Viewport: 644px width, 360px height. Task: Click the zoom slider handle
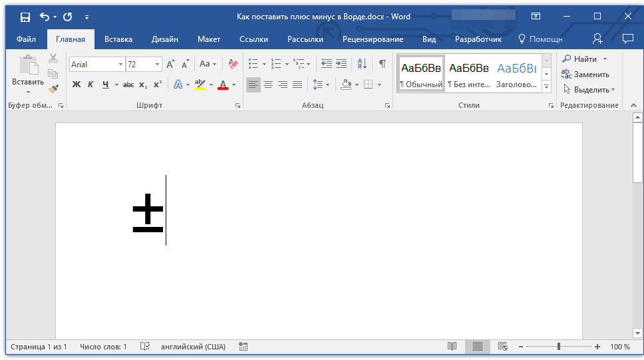pos(559,347)
